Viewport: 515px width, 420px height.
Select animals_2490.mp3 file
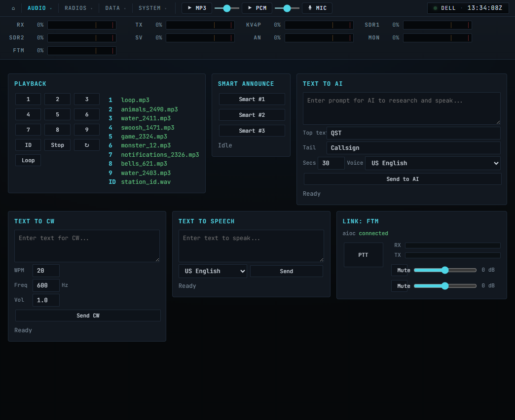149,109
